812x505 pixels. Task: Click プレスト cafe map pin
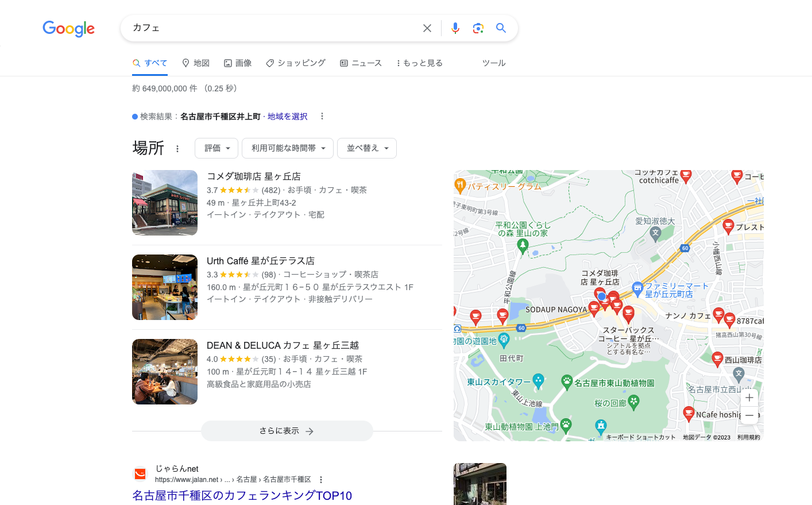(x=729, y=227)
